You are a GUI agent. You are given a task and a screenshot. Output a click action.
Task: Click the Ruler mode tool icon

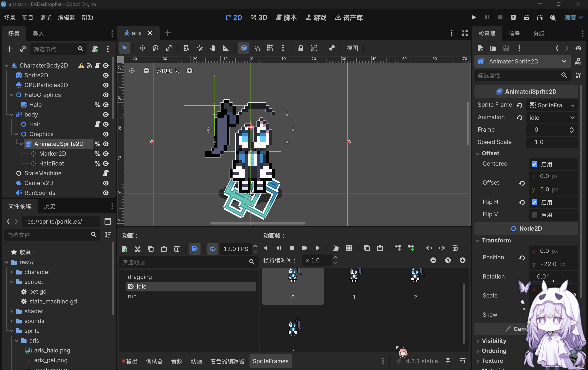[x=225, y=48]
